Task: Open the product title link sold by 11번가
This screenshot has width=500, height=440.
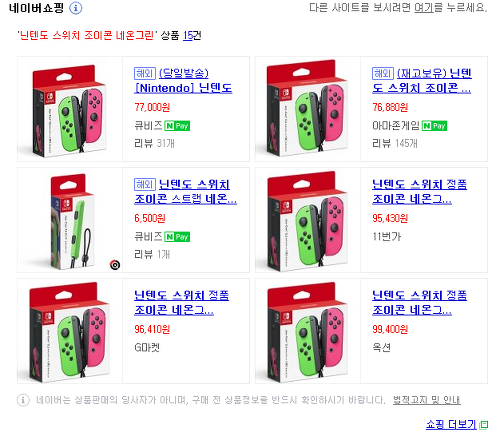Action: 419,192
